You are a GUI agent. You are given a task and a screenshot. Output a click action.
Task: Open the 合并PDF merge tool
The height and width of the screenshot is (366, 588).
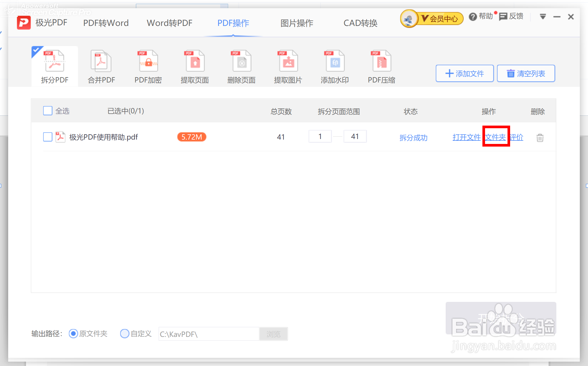tap(101, 66)
